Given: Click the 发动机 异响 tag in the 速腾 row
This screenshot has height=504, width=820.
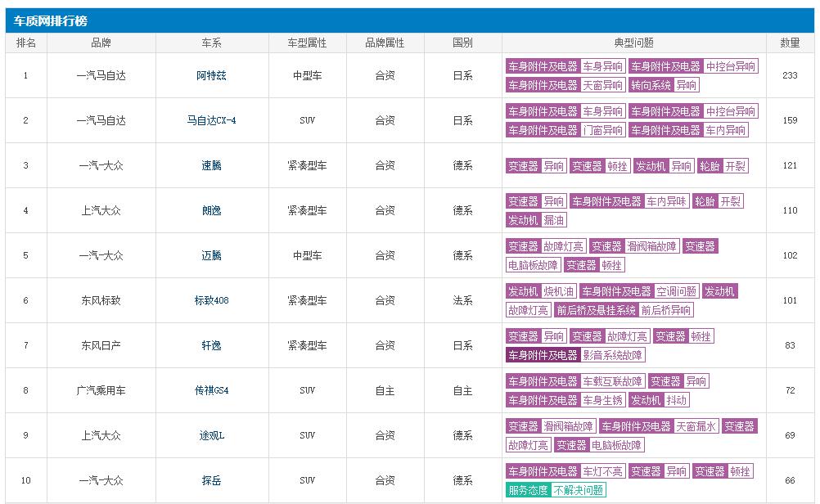Looking at the screenshot, I should [665, 166].
